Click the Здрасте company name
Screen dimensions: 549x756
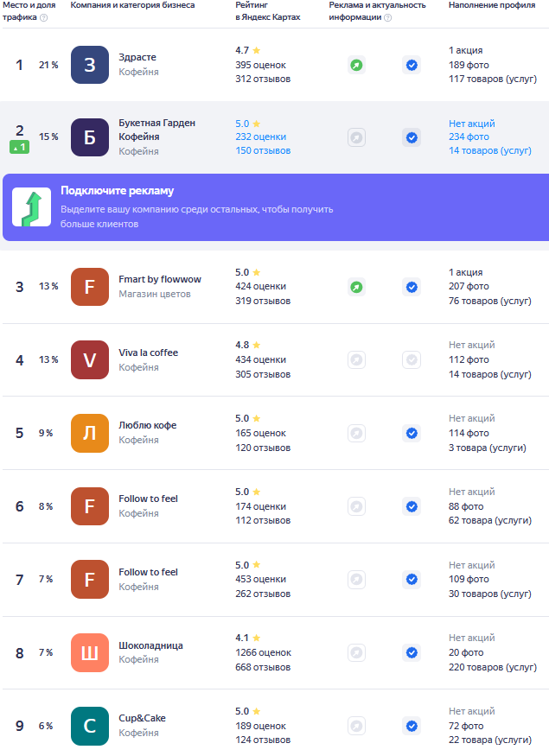coord(137,57)
